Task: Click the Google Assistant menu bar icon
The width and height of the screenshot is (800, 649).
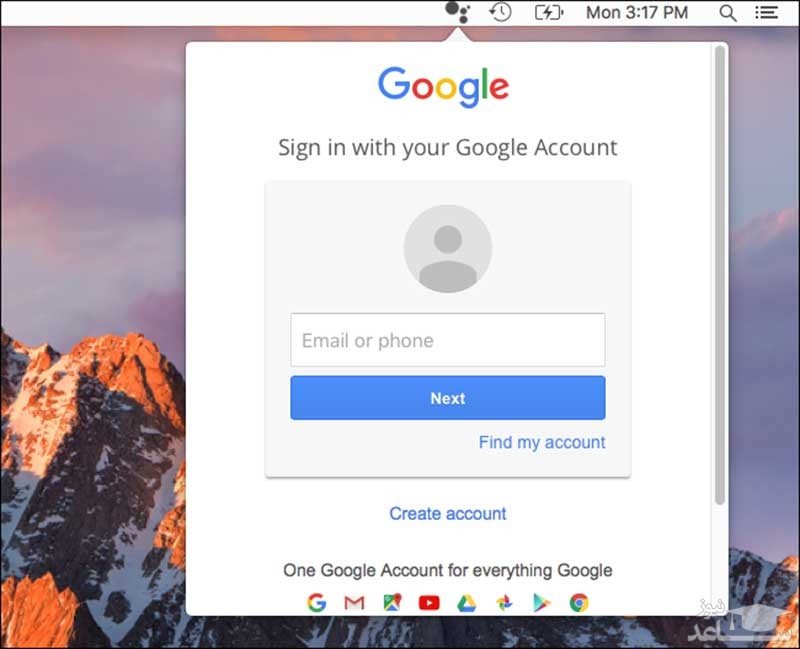Action: [458, 12]
